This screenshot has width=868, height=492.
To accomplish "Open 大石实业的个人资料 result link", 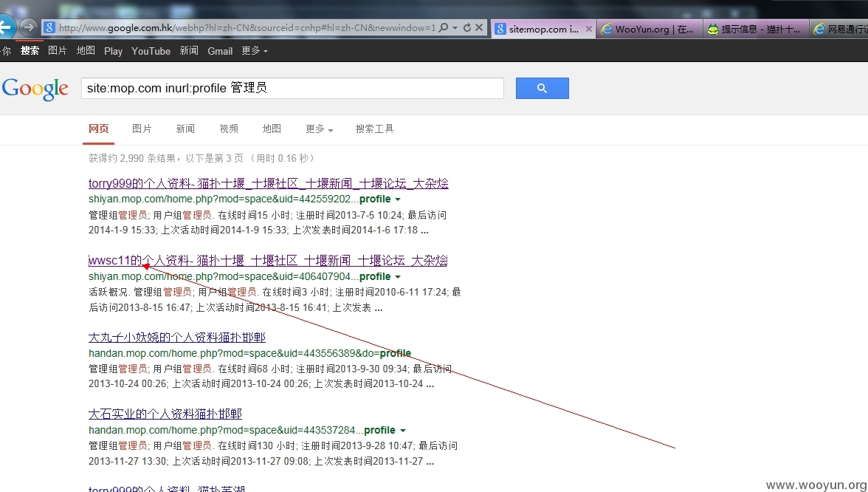I will [x=165, y=414].
